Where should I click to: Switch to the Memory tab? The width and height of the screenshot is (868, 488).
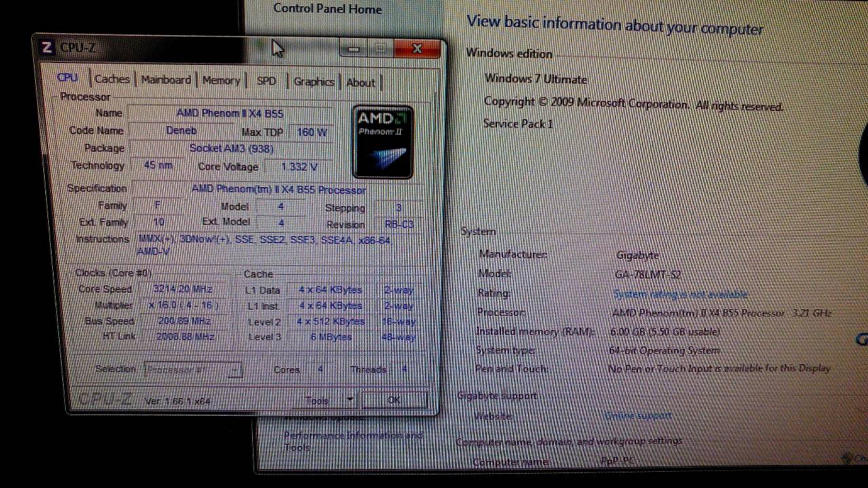(221, 81)
